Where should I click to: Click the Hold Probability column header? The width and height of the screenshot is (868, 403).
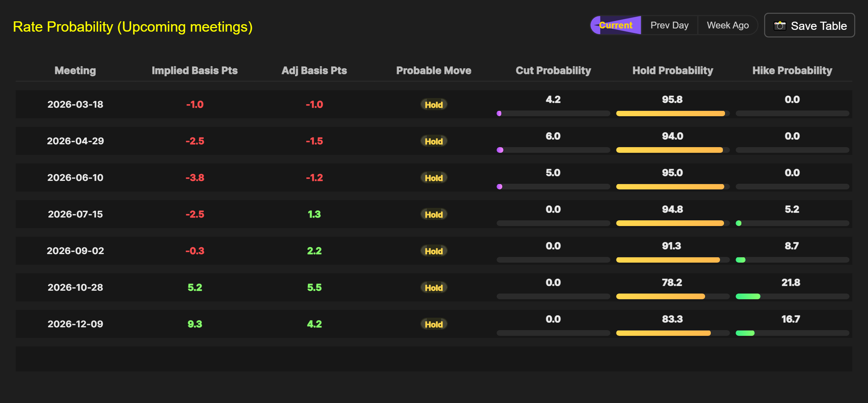pyautogui.click(x=672, y=70)
